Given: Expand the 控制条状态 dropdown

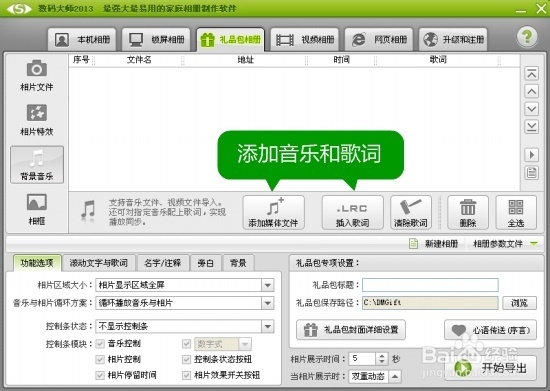Looking at the screenshot, I should coord(268,326).
